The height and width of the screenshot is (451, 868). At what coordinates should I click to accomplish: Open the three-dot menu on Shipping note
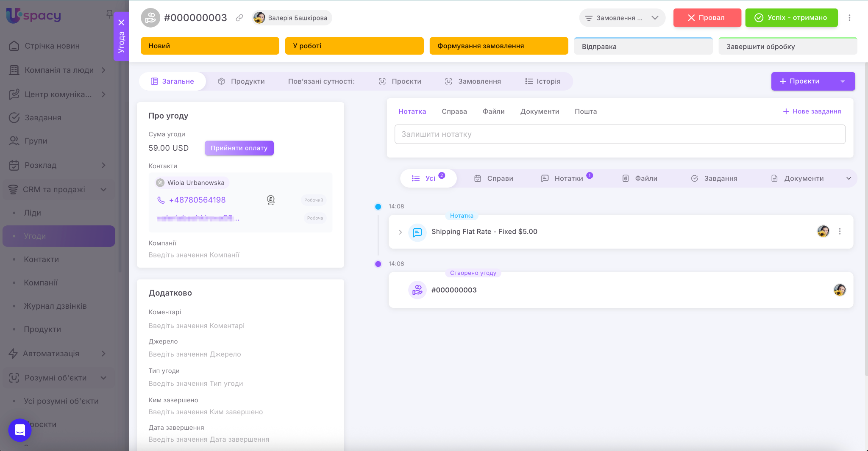[x=840, y=232]
